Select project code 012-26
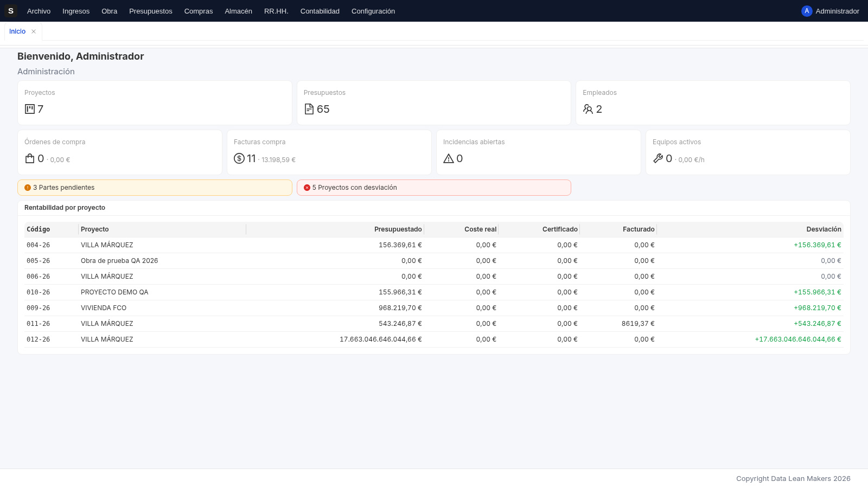The width and height of the screenshot is (868, 488). 39,339
